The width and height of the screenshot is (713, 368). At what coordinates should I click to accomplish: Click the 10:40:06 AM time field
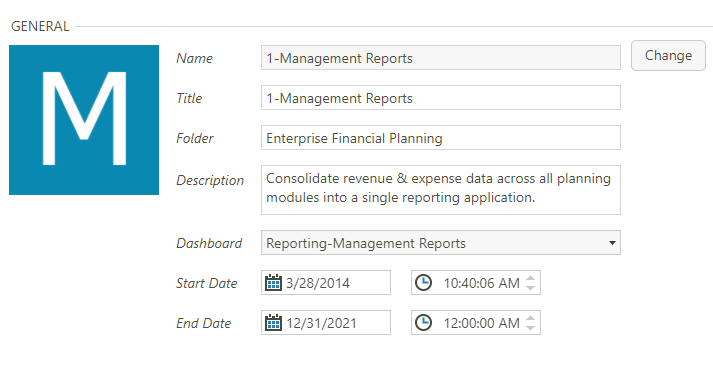[476, 282]
